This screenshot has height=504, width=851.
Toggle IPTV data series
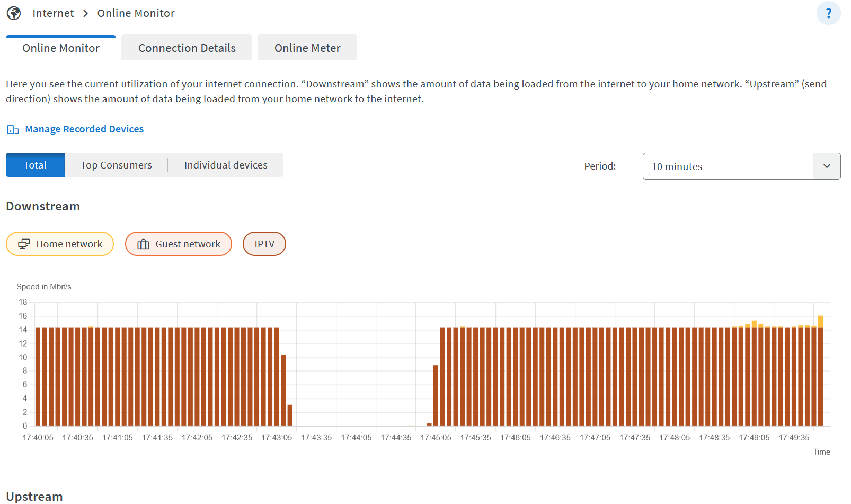coord(264,244)
